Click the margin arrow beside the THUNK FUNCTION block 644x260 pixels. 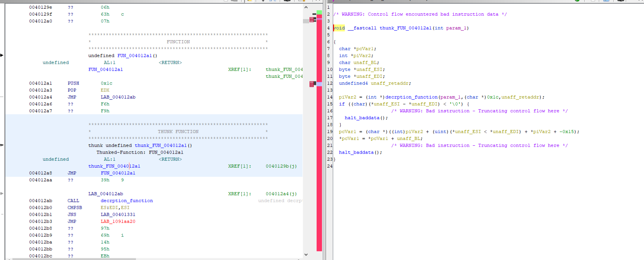click(2, 145)
